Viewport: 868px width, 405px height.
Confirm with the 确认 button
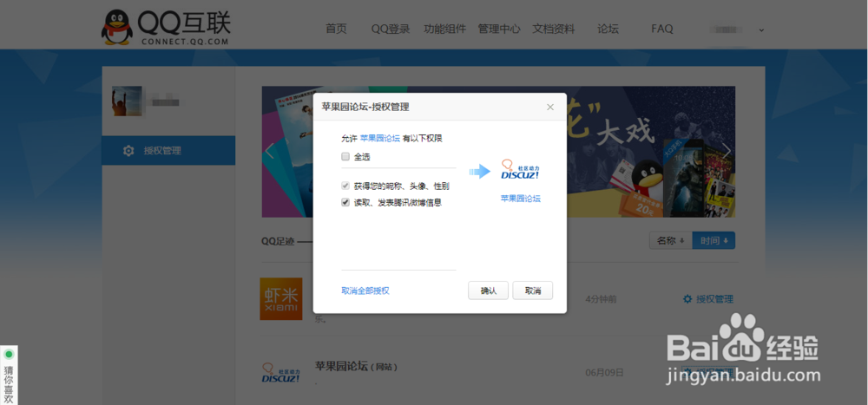pos(488,291)
